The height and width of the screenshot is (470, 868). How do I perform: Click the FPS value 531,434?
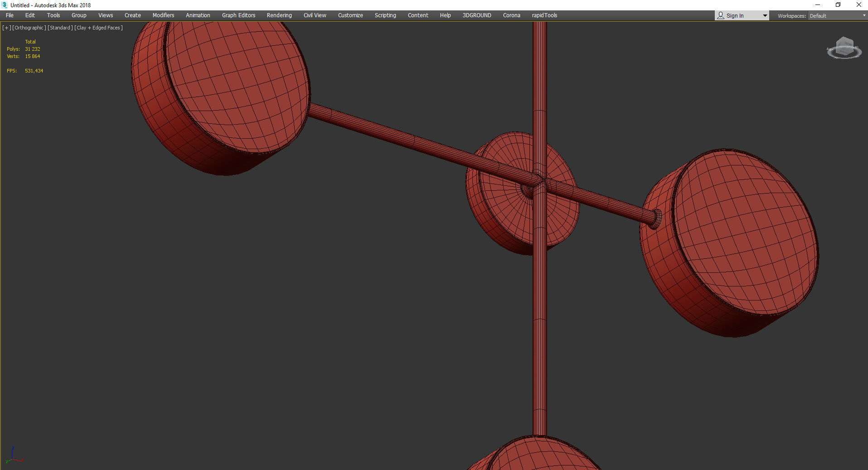tap(34, 71)
